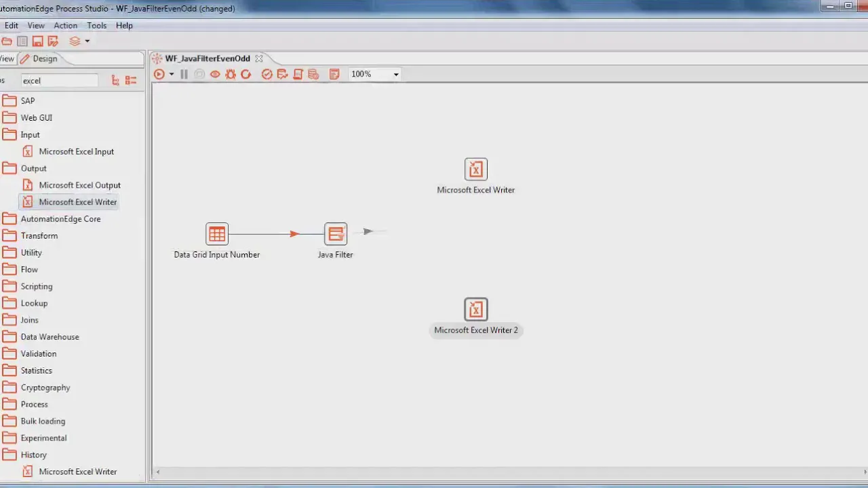Show execution results pane icon
Screen dimensions: 868x488
(x=334, y=74)
